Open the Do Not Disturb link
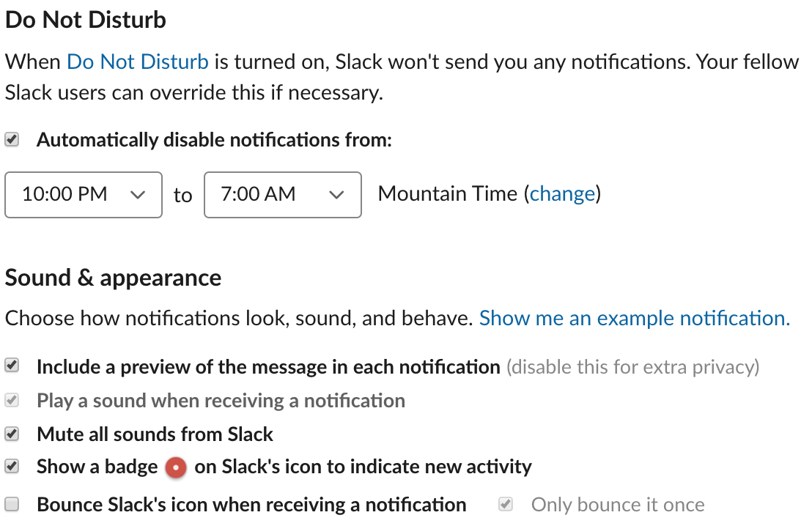This screenshot has width=812, height=526. (x=138, y=62)
